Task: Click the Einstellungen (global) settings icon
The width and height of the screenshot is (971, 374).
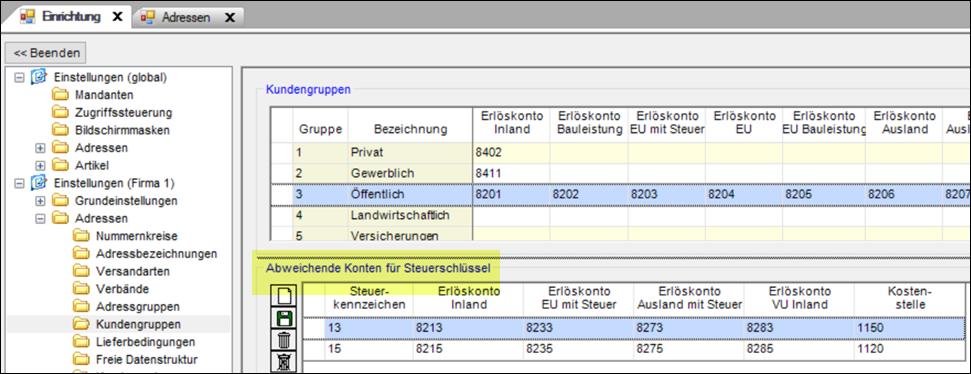Action: (x=39, y=77)
